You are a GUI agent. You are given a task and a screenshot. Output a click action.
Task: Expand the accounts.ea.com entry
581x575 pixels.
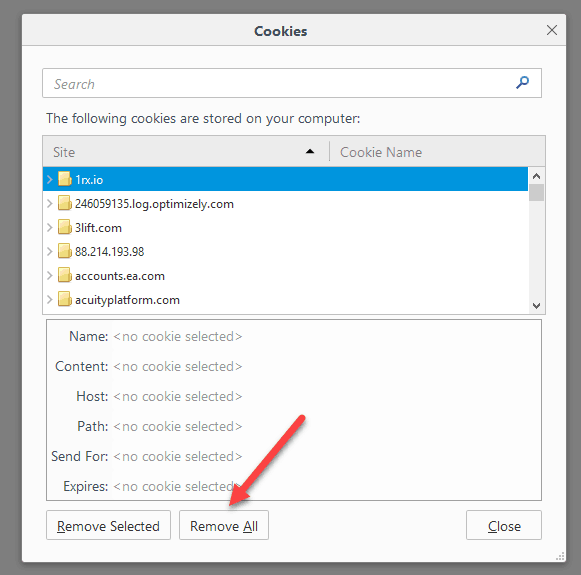pyautogui.click(x=50, y=276)
